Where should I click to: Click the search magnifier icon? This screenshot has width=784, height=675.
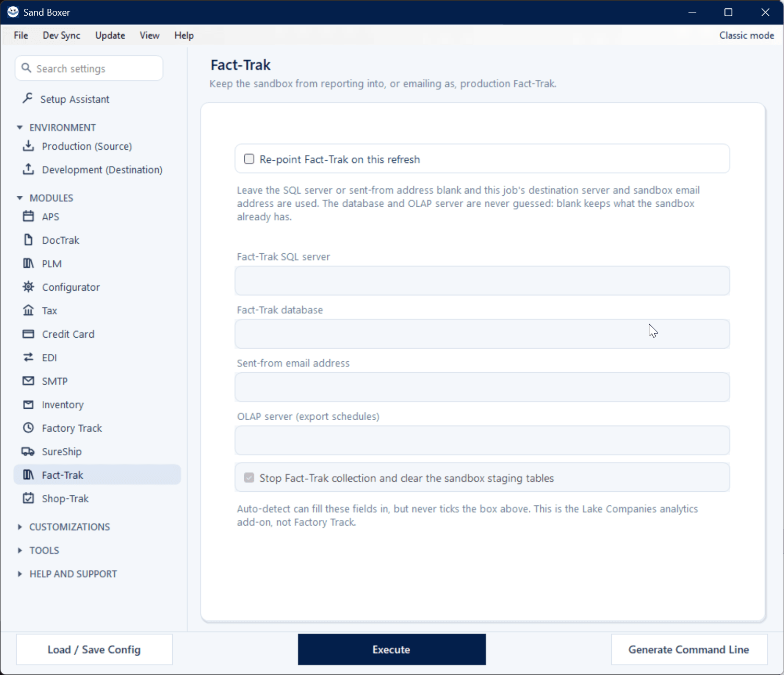pos(26,68)
